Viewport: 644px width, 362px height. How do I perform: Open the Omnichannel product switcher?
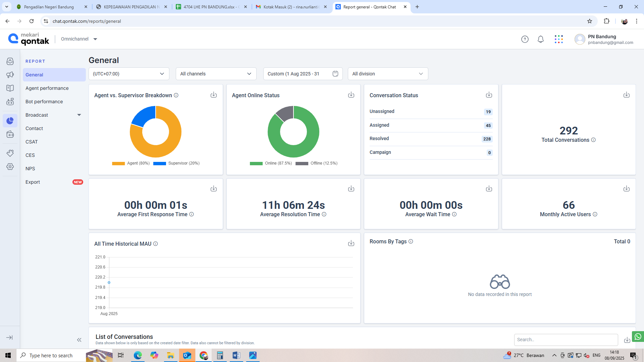pyautogui.click(x=79, y=39)
